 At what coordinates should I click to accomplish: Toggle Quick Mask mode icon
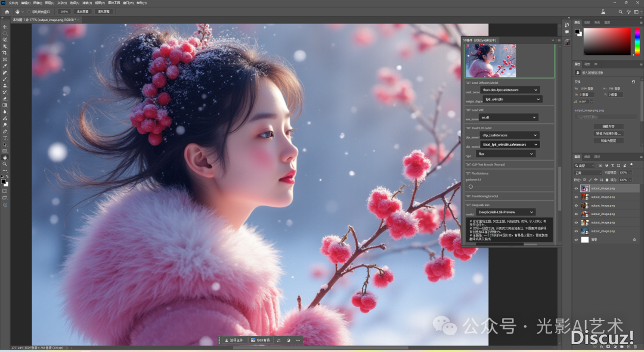coord(5,191)
